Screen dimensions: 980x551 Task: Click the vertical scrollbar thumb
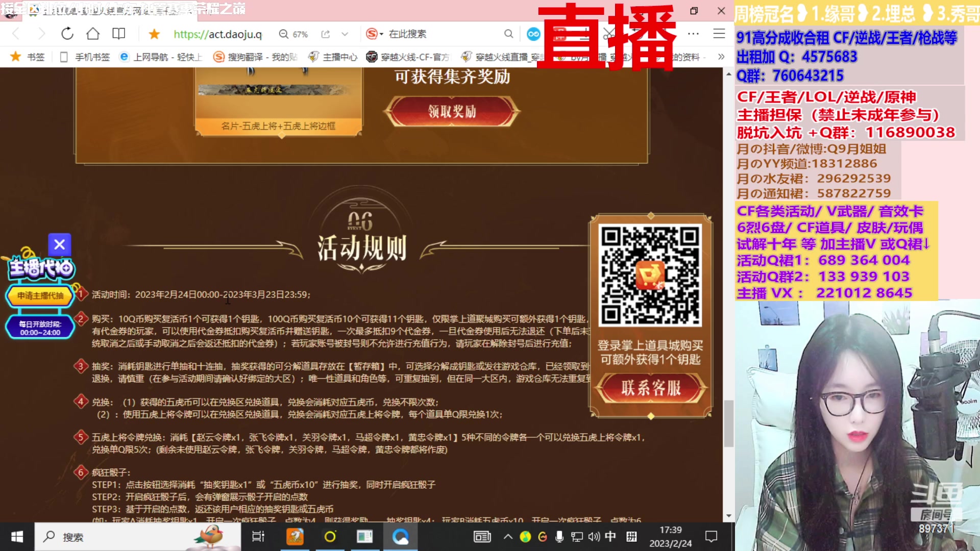728,423
